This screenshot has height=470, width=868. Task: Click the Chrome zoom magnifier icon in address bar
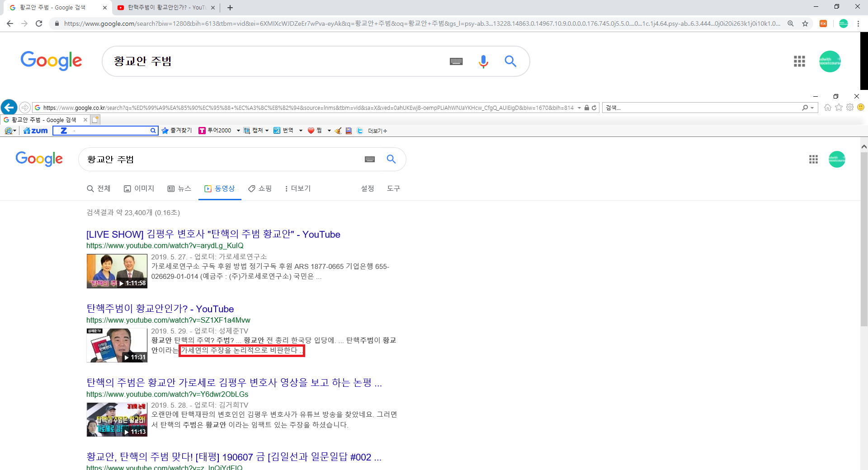tap(791, 23)
